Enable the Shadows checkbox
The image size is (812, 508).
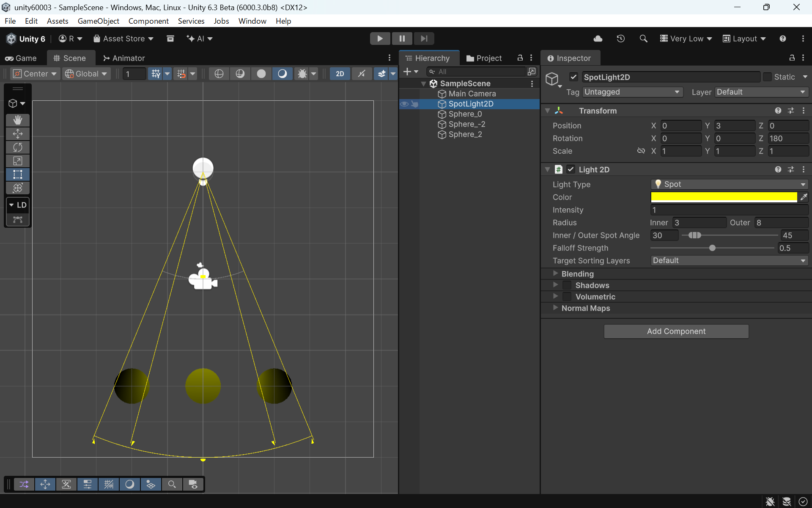pyautogui.click(x=567, y=285)
